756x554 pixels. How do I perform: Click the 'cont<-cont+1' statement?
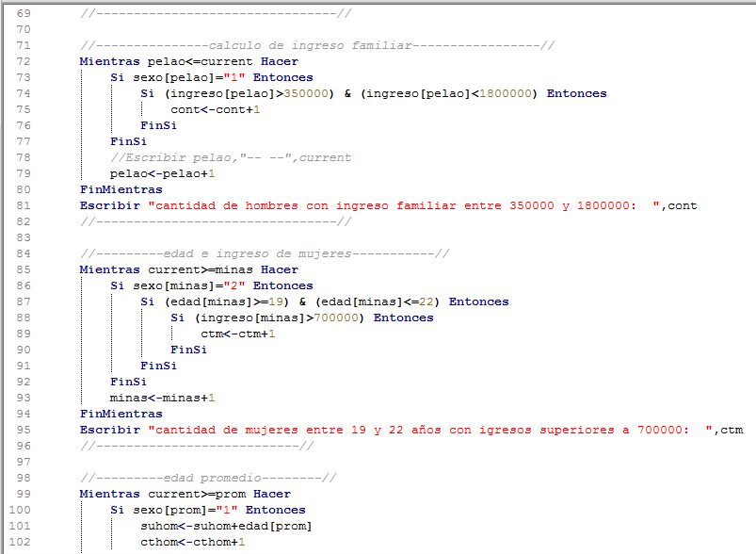click(215, 109)
